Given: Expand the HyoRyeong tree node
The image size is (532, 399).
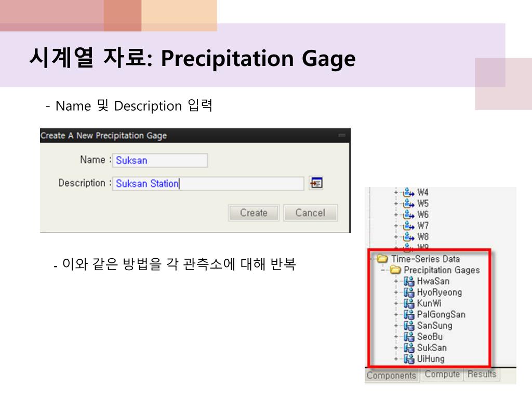Looking at the screenshot, I should [396, 292].
